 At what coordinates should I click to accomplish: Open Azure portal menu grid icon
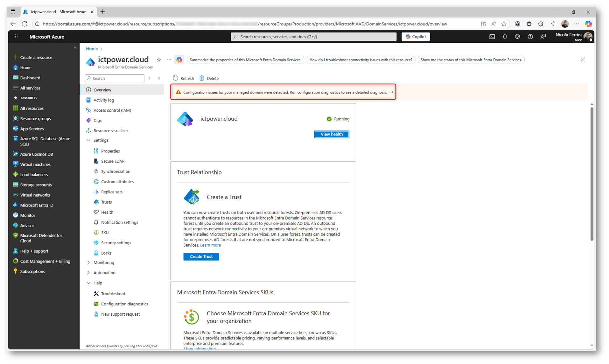click(x=16, y=37)
